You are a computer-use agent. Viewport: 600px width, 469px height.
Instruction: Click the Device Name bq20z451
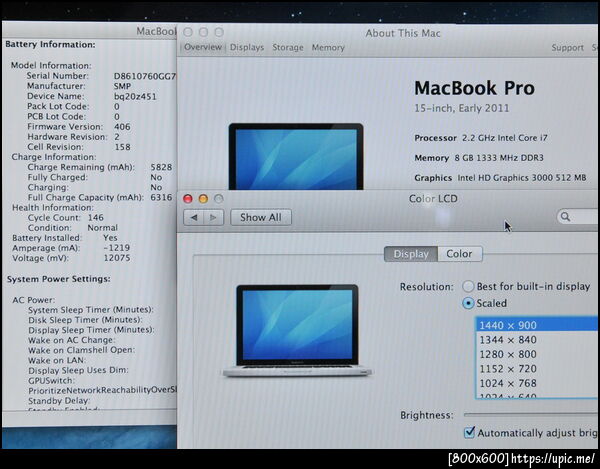135,96
